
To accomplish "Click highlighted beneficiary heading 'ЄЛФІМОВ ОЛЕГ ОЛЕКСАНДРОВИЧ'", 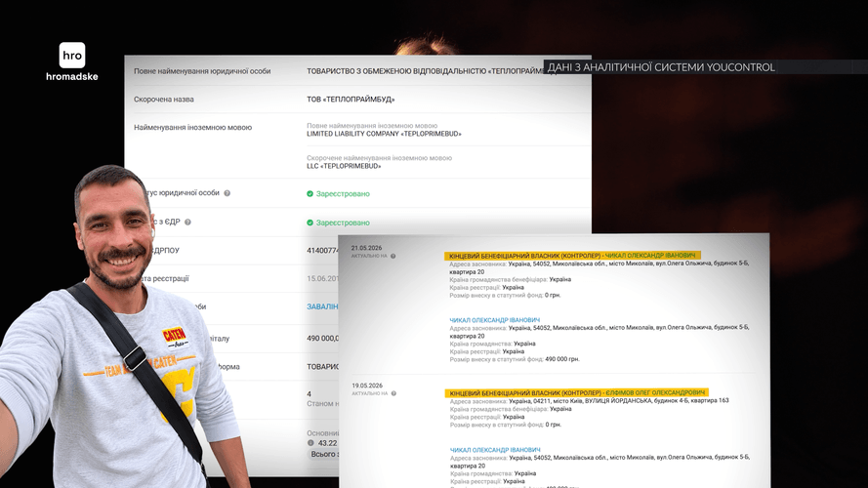I will click(x=577, y=392).
